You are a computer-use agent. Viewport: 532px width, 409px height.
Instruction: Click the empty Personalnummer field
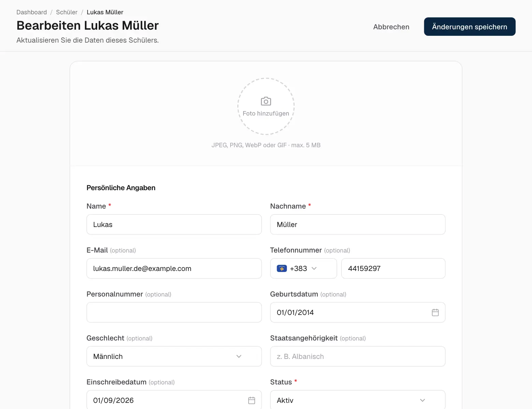point(174,313)
